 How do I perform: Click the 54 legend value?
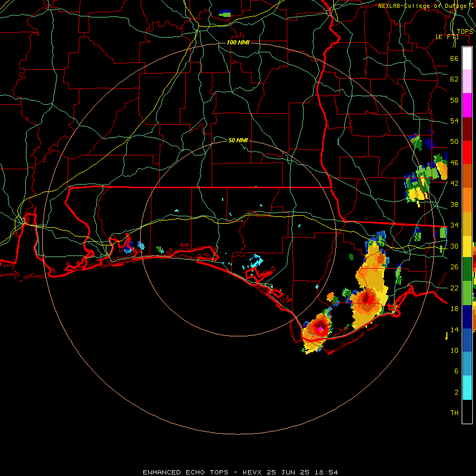click(454, 121)
